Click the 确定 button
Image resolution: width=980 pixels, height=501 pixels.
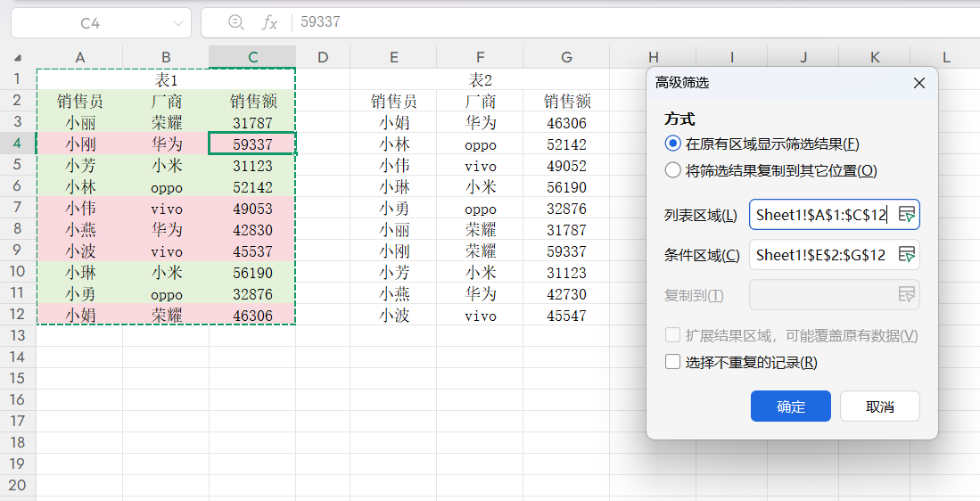(x=791, y=407)
